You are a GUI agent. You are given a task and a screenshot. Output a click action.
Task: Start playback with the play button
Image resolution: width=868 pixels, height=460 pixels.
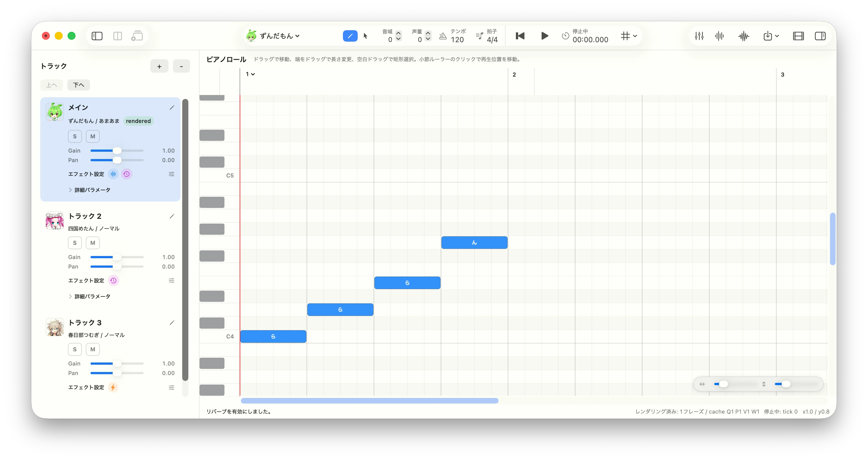[x=544, y=36]
